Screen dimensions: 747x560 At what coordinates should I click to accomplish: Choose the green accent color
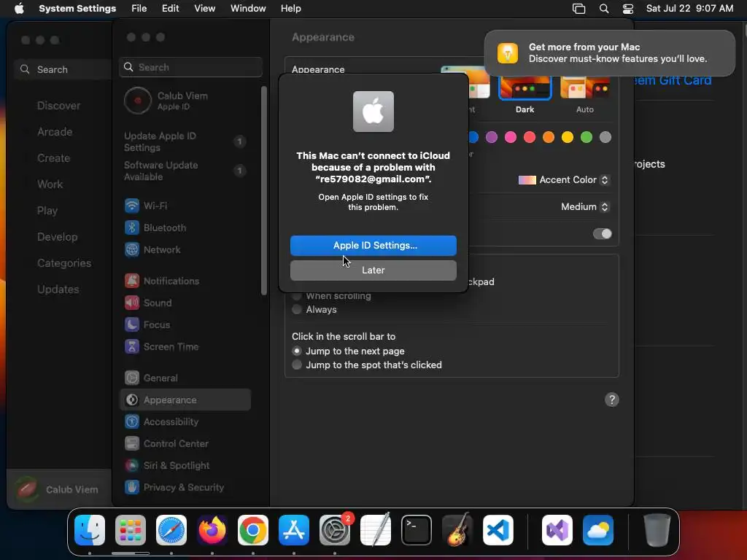point(587,138)
